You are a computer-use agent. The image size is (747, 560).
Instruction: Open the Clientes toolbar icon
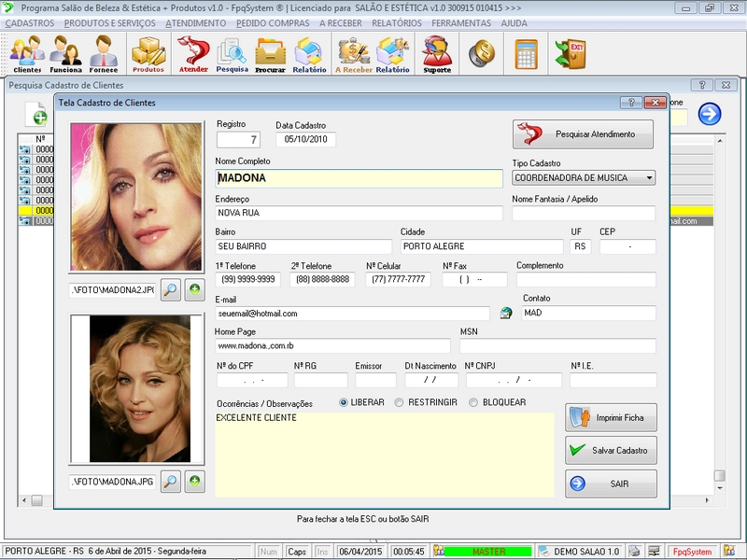pos(28,54)
